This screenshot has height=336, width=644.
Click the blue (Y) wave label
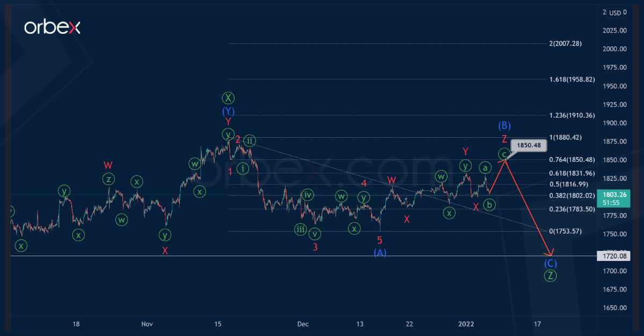tap(229, 111)
